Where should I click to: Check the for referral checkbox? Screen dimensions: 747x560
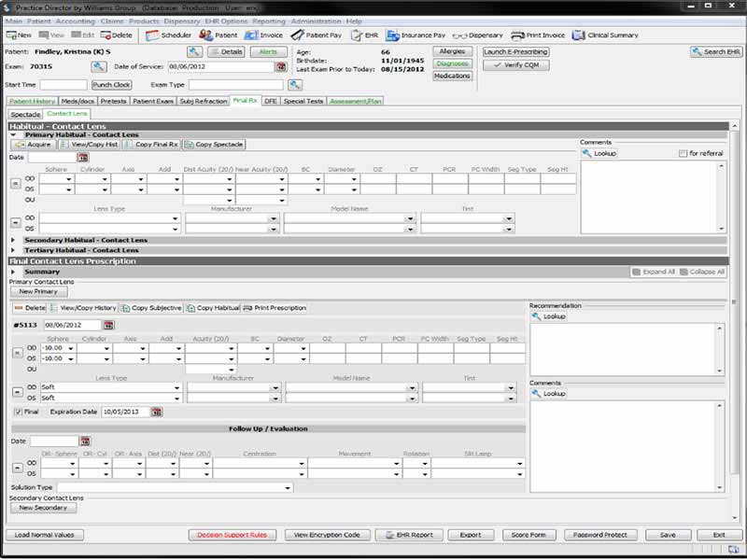(x=683, y=153)
